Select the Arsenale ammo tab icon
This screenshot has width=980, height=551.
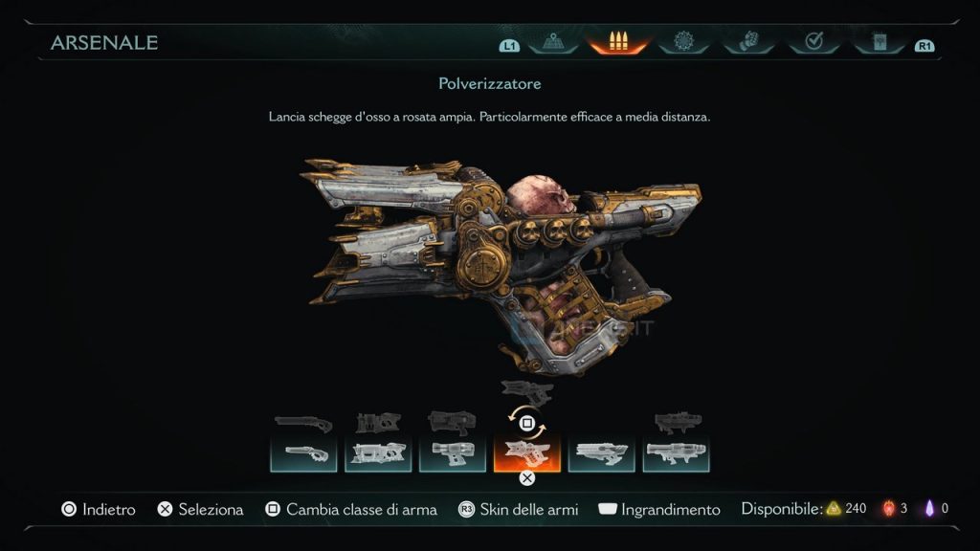(x=618, y=42)
